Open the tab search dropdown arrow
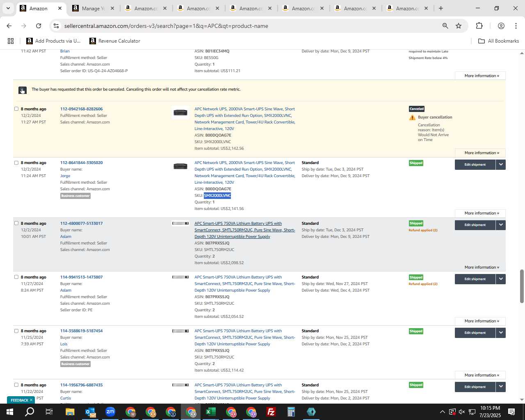The image size is (525, 420). pos(8,8)
